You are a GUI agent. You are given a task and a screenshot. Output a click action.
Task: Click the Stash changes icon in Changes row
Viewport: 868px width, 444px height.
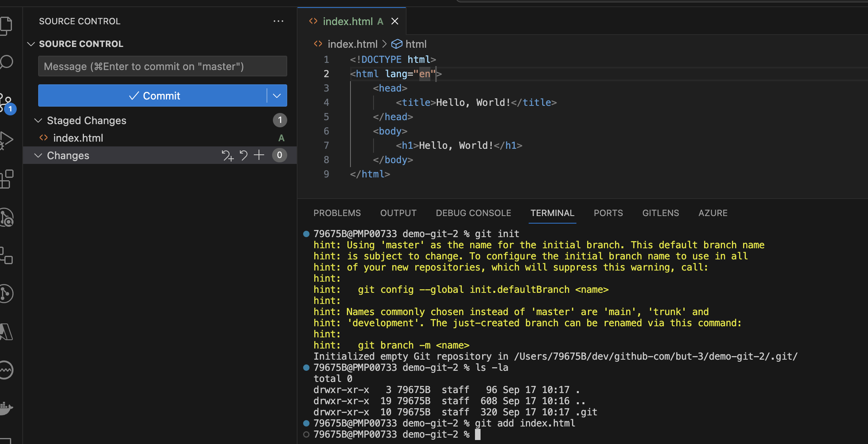pyautogui.click(x=228, y=155)
